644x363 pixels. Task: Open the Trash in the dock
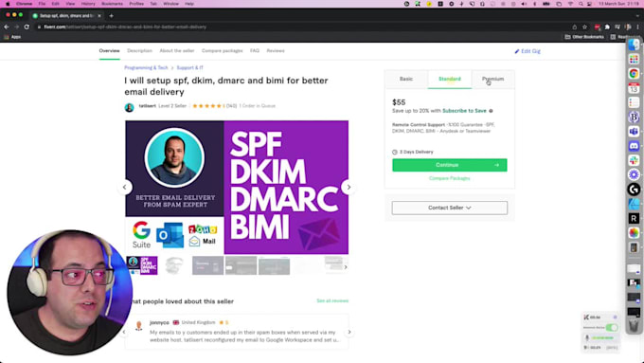(x=634, y=326)
